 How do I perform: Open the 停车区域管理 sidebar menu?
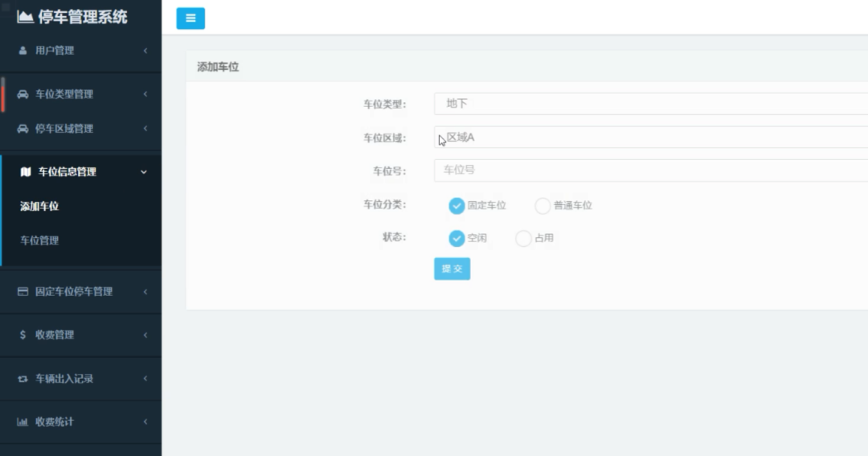[x=81, y=129]
